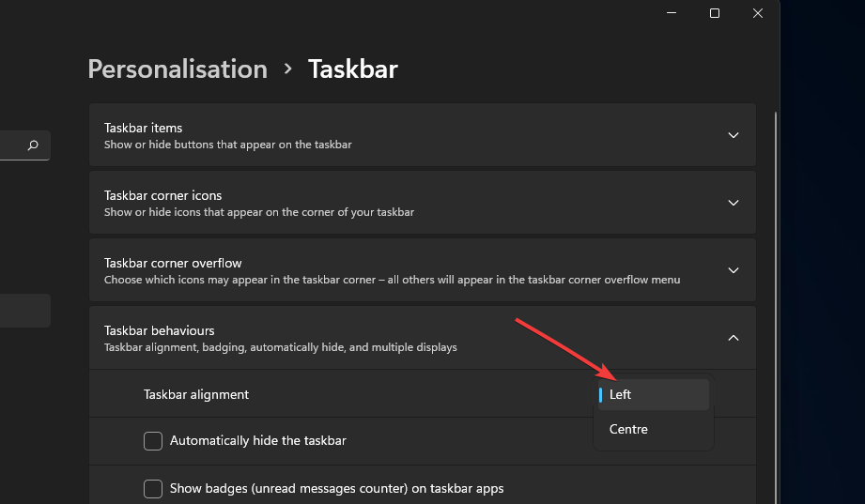
Task: Click the Taskbar breadcrumb title
Action: point(353,69)
